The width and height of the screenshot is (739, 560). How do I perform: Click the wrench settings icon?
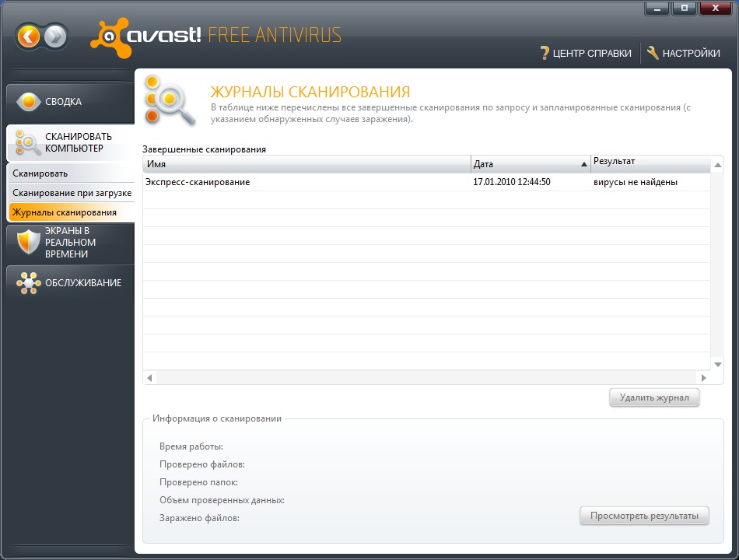pos(653,53)
